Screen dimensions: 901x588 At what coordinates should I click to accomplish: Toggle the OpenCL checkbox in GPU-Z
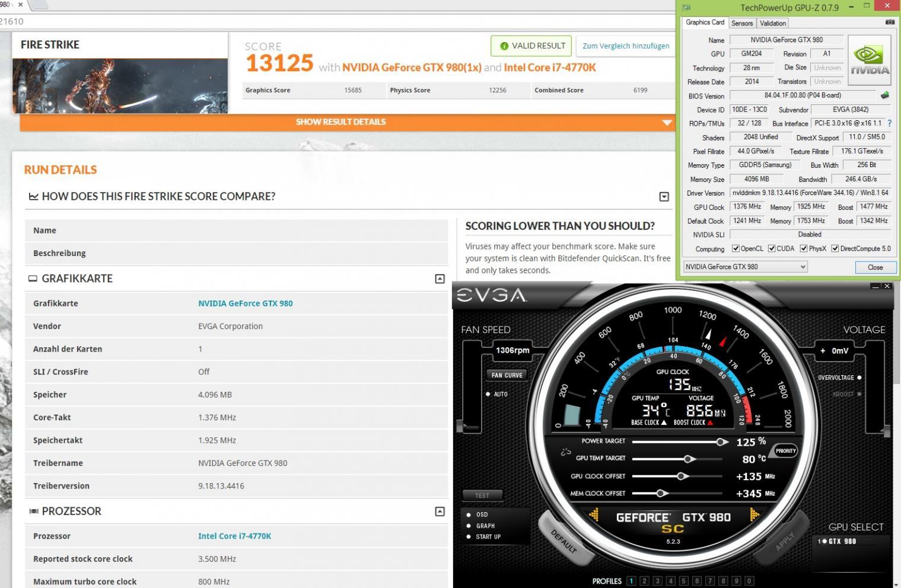pyautogui.click(x=736, y=249)
